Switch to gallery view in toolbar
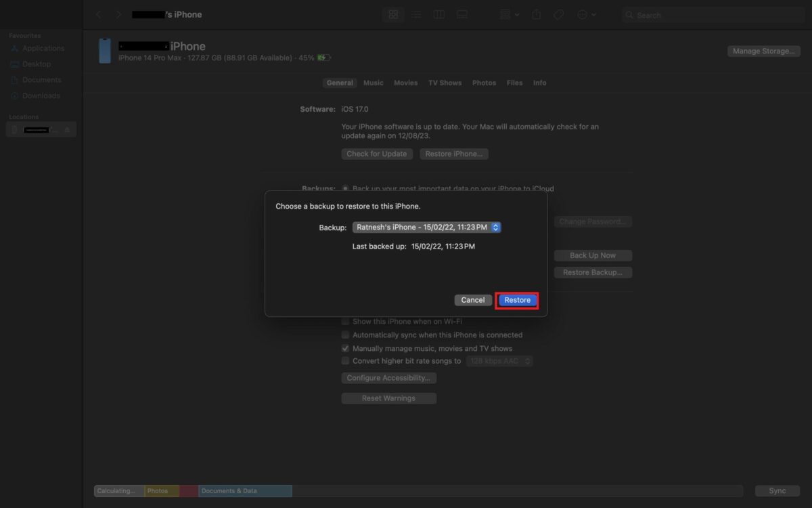Viewport: 812px width, 508px height. point(462,14)
